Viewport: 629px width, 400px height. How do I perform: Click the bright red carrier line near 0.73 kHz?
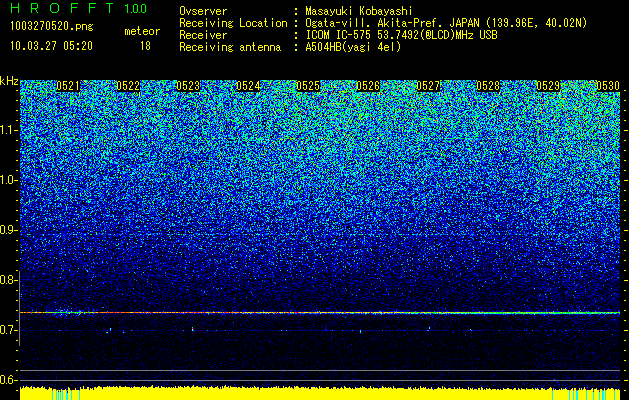pyautogui.click(x=320, y=313)
